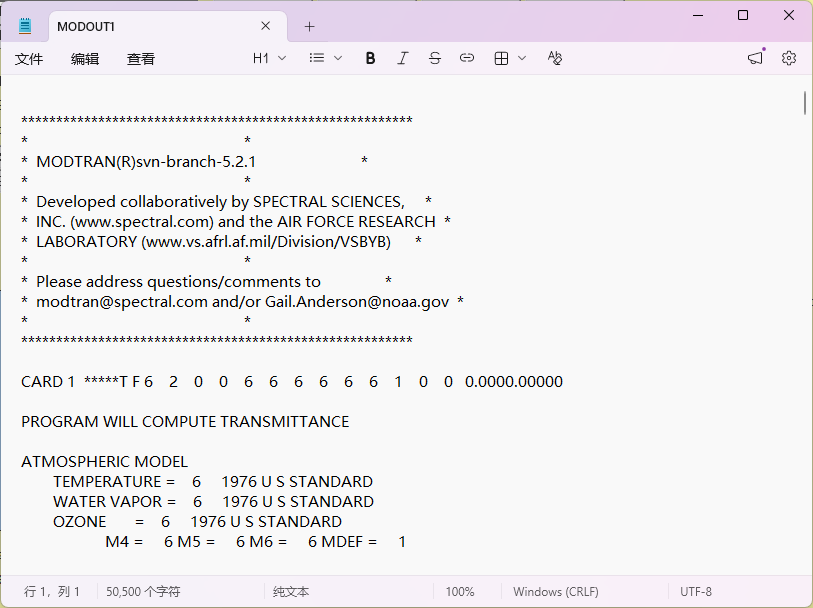Screen dimensions: 813x608
Task: Click the modtran@spectral.com email line
Action: coord(242,302)
